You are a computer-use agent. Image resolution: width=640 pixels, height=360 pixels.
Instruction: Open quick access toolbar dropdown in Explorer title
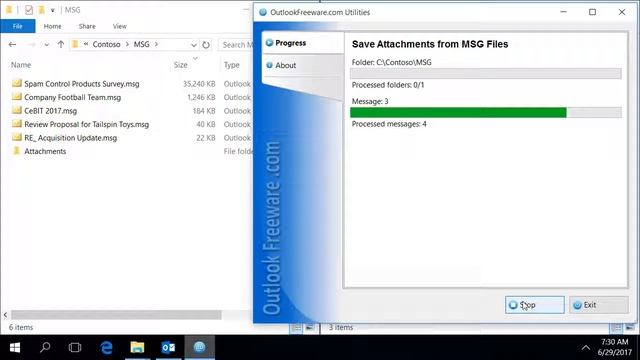point(53,10)
